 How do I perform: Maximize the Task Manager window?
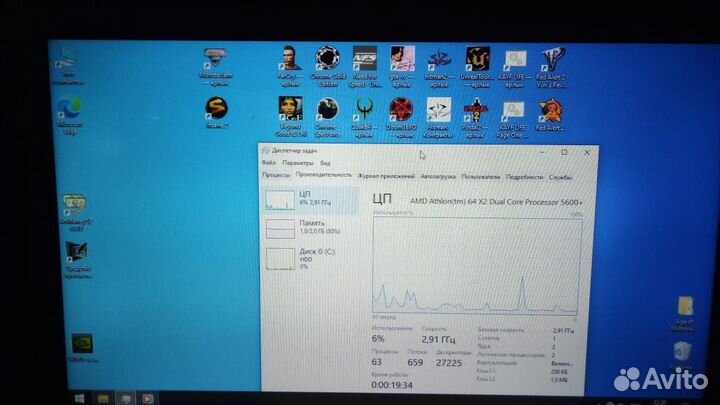(563, 152)
